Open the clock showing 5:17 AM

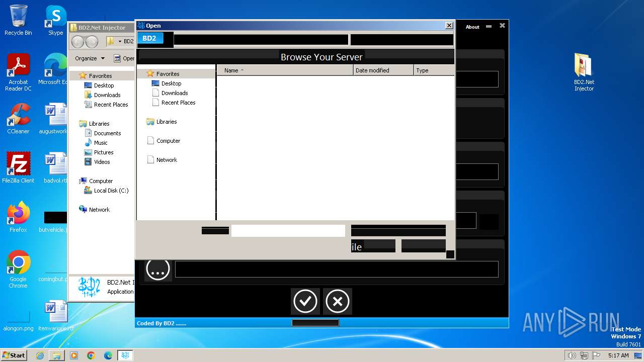(x=618, y=355)
